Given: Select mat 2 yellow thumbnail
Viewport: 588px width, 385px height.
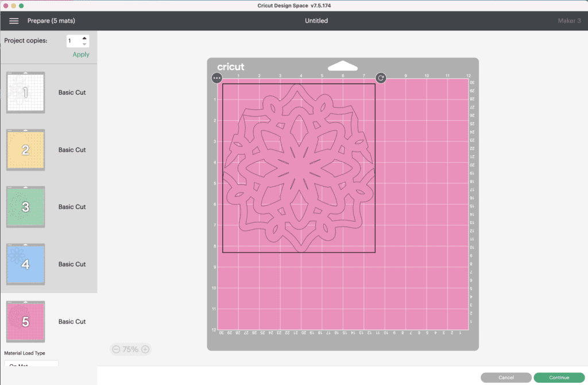Looking at the screenshot, I should point(25,150).
